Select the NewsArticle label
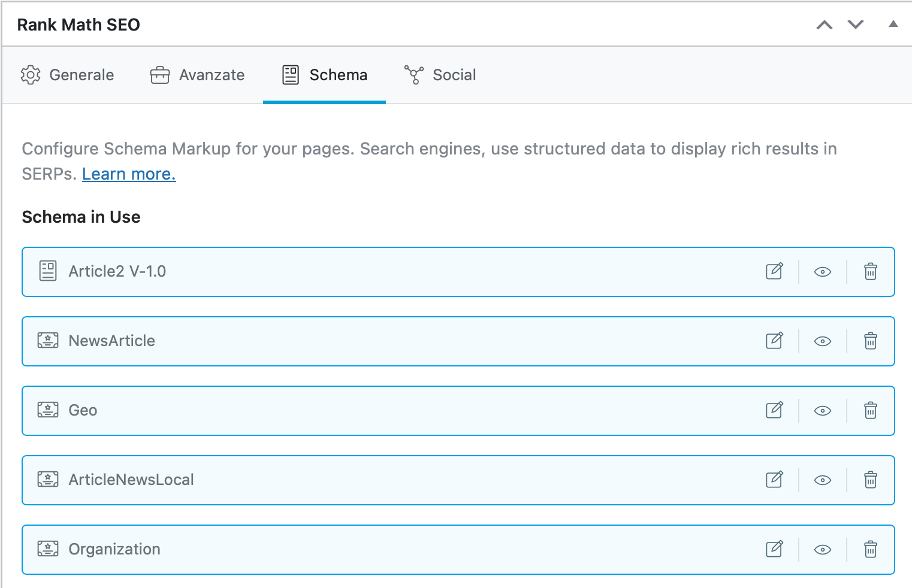The height and width of the screenshot is (588, 912). coord(112,341)
